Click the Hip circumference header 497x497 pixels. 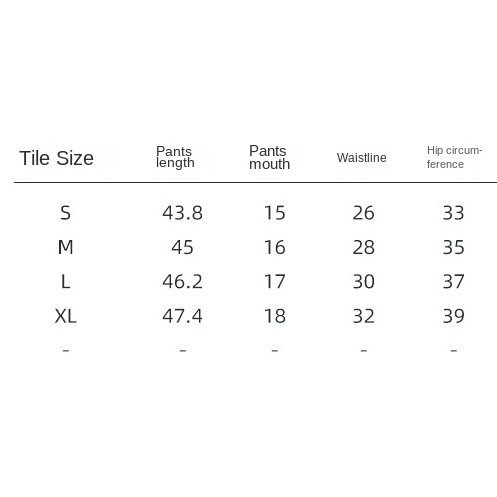pyautogui.click(x=454, y=157)
